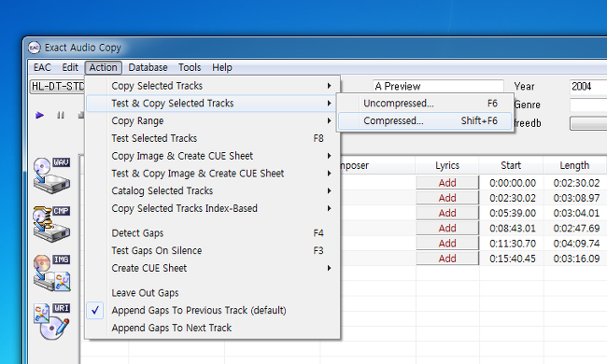The height and width of the screenshot is (364, 607).
Task: Click the title field 'A Preview'
Action: pyautogui.click(x=438, y=86)
